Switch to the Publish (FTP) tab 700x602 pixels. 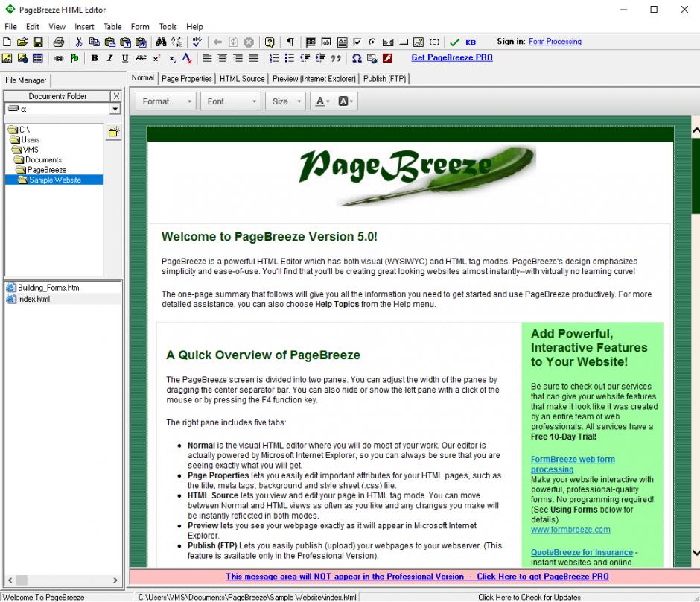point(384,78)
